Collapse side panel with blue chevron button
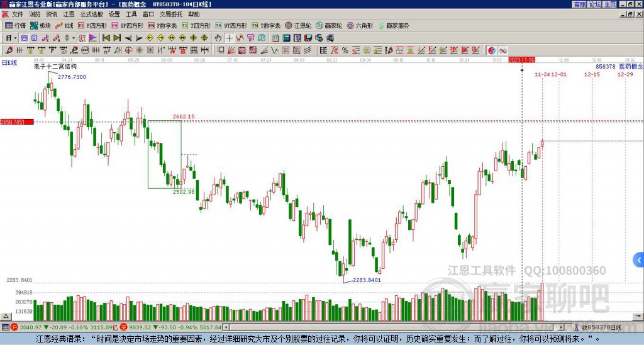The width and height of the screenshot is (644, 345). pos(639,259)
